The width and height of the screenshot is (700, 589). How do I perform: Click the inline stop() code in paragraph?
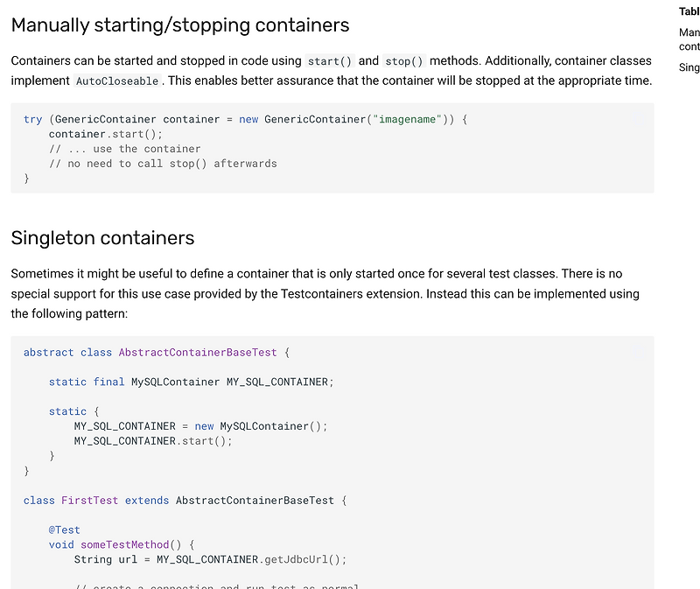click(404, 61)
